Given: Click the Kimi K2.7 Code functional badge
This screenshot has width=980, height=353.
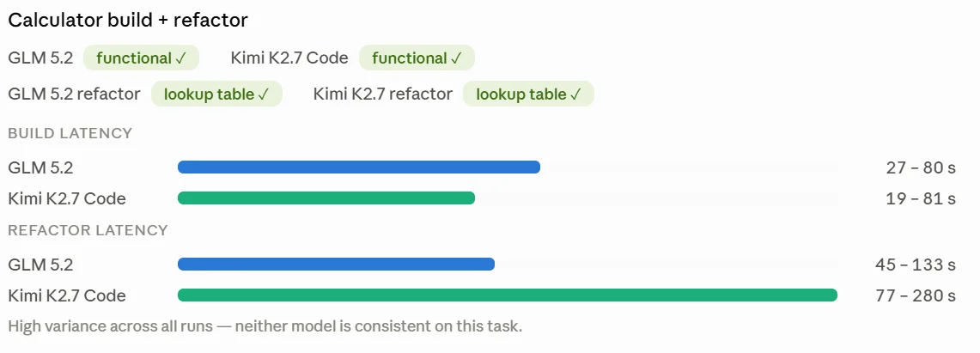Looking at the screenshot, I should 417,58.
